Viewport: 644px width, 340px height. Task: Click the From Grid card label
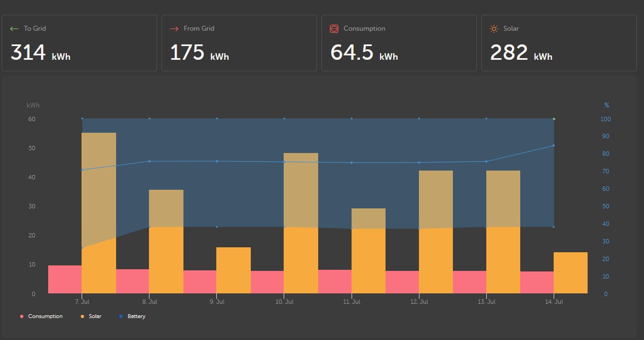pos(199,29)
